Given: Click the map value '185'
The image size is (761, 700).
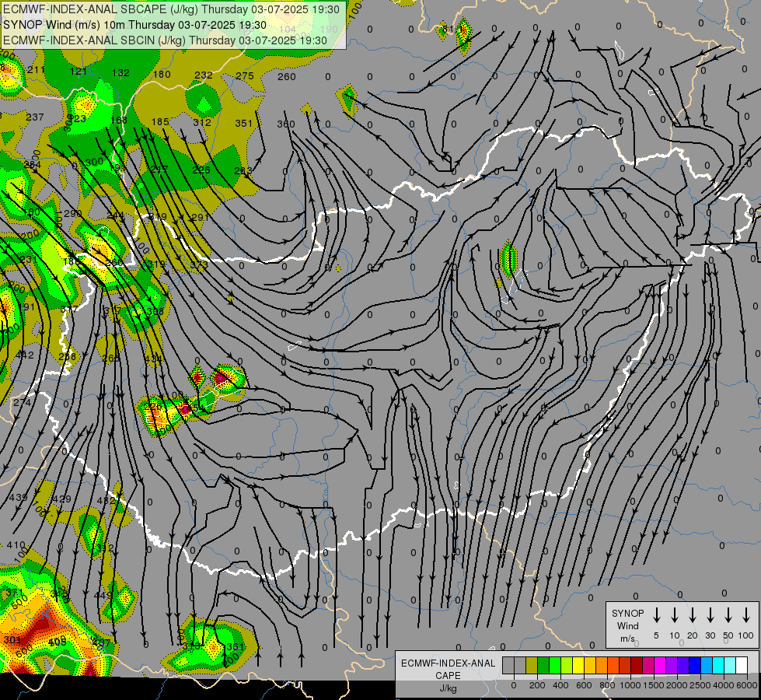Looking at the screenshot, I should coord(160,121).
